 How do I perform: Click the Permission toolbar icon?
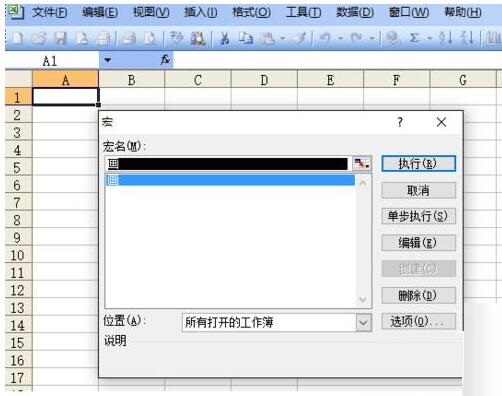click(82, 38)
